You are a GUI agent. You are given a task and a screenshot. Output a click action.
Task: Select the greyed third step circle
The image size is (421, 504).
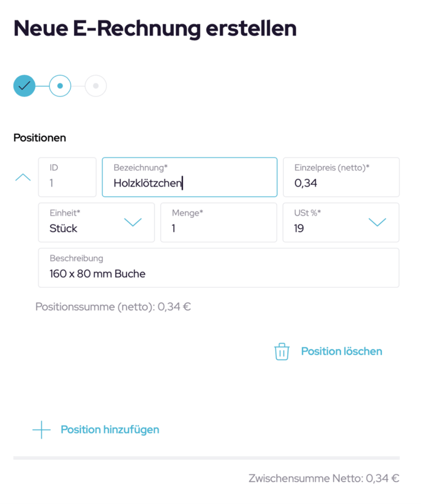[x=96, y=86]
